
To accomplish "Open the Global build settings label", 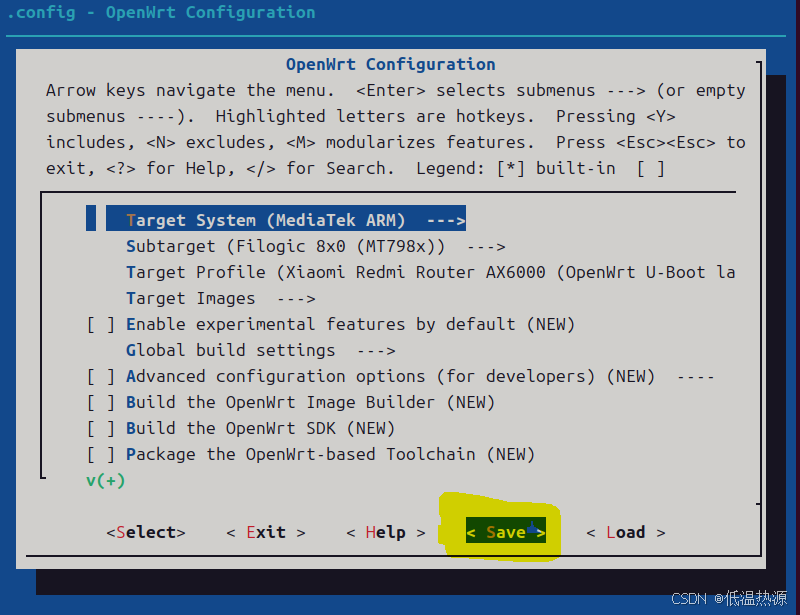I will [230, 350].
